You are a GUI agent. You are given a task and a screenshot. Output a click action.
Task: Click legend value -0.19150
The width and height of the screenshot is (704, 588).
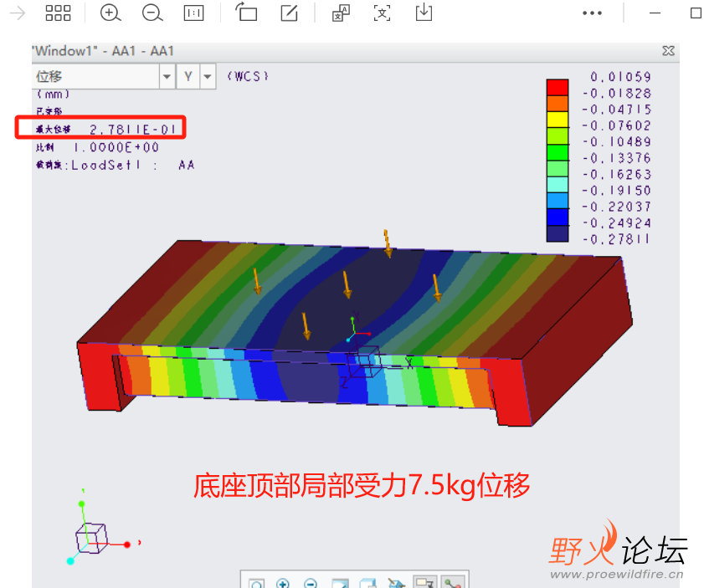click(x=616, y=190)
